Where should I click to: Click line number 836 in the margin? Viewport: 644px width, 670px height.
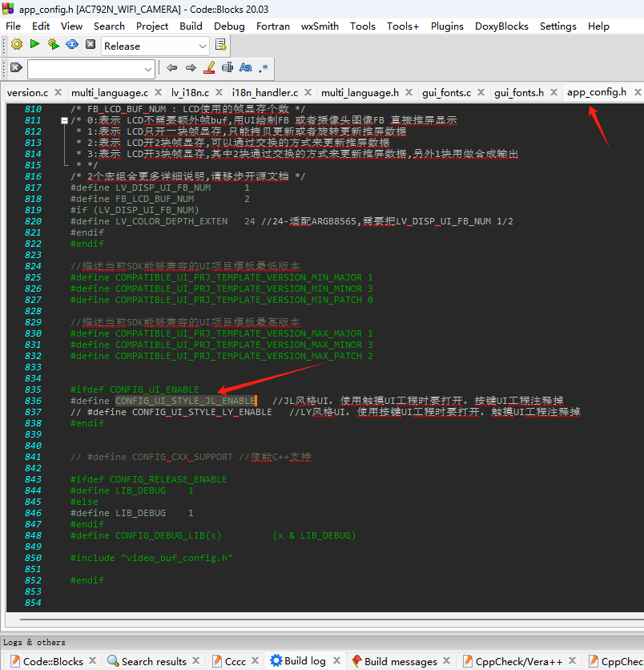[33, 401]
